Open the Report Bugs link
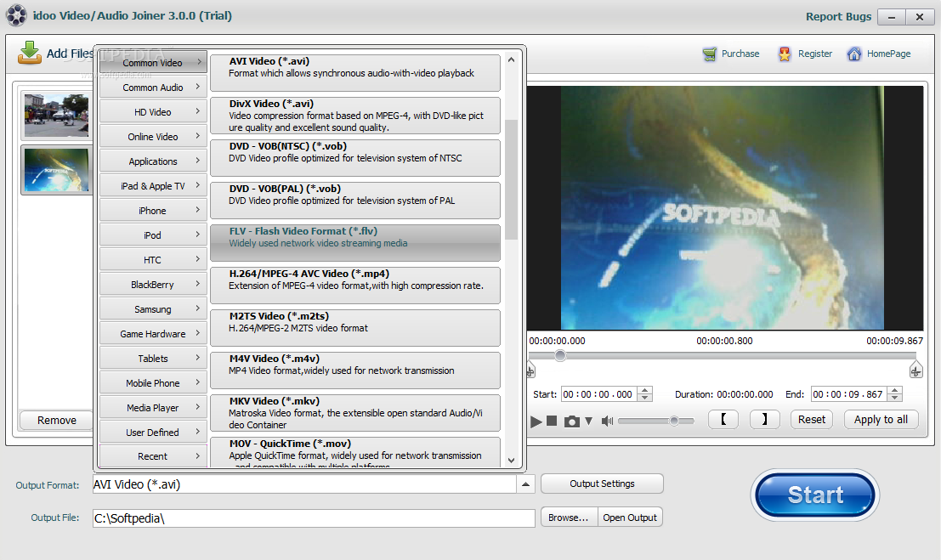941x560 pixels. (838, 17)
